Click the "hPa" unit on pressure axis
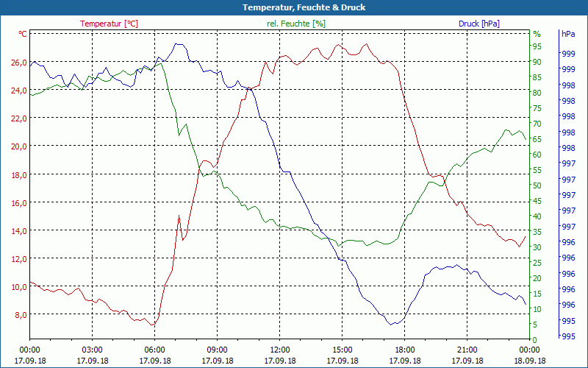Image resolution: width=588 pixels, height=368 pixels. tap(568, 34)
